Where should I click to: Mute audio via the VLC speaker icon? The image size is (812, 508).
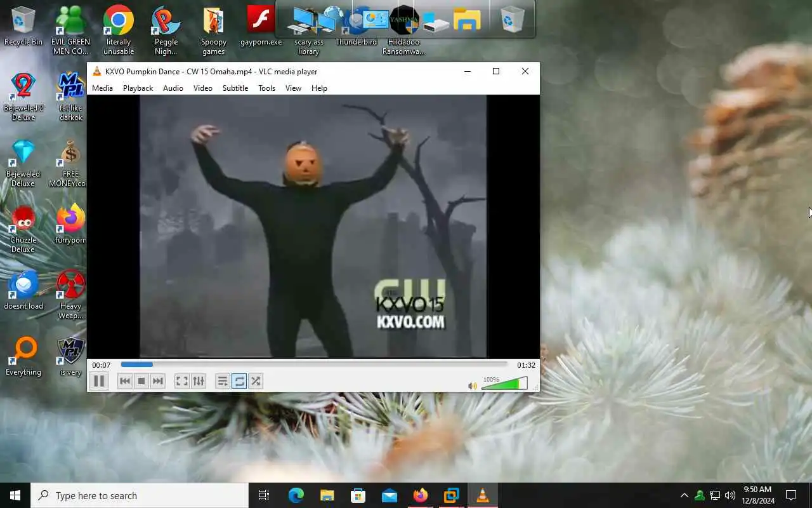pyautogui.click(x=472, y=385)
